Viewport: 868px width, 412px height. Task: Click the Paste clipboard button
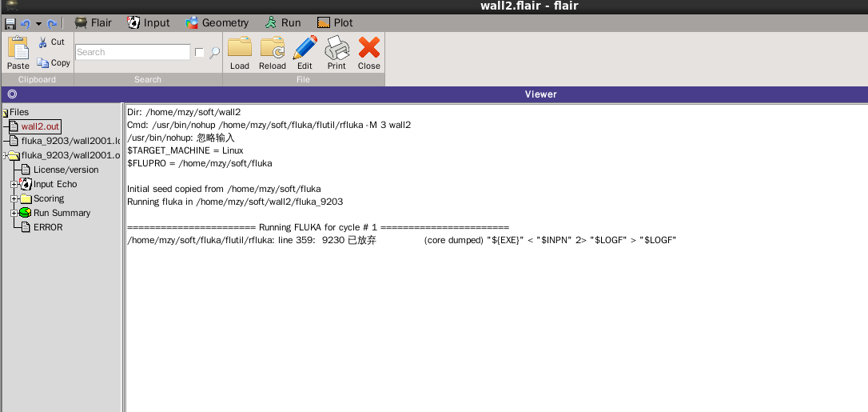(18, 53)
